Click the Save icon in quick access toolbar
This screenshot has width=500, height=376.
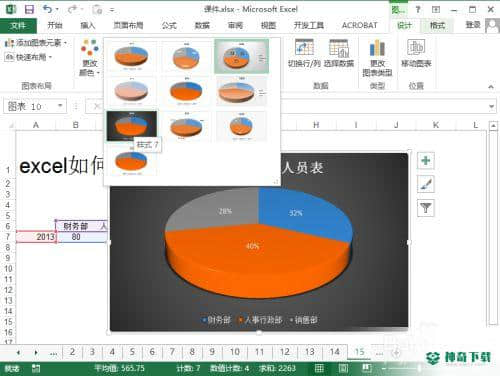click(x=29, y=9)
